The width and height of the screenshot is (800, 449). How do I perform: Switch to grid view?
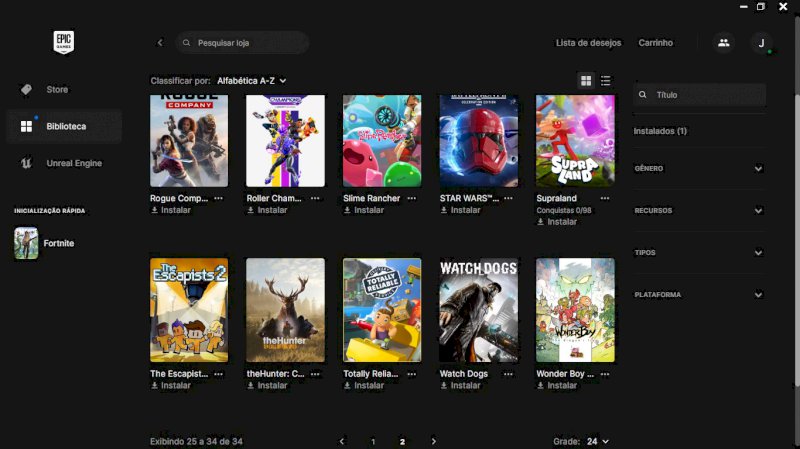point(586,81)
